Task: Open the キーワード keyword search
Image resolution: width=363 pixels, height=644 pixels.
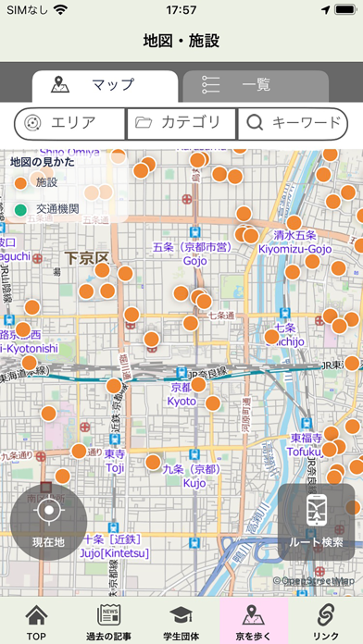Action: pos(293,123)
